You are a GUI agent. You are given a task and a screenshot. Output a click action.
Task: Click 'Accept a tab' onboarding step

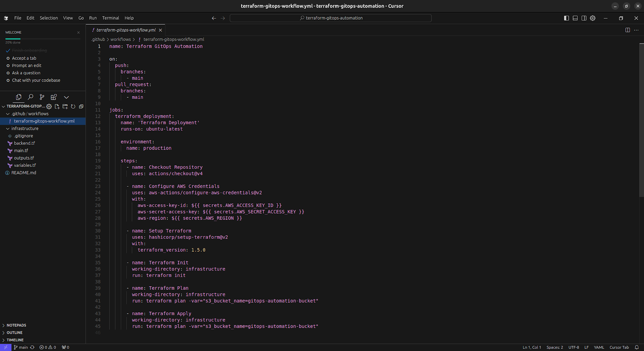click(x=24, y=58)
